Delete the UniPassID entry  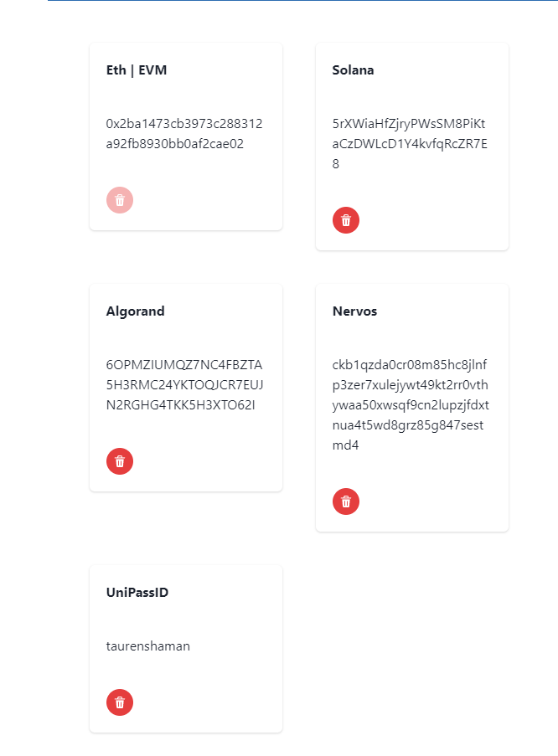120,702
